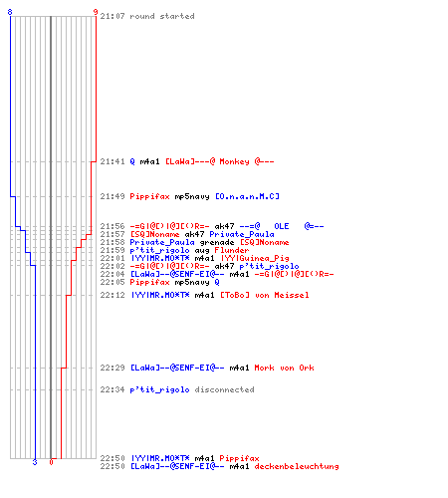
Task: Select [ToBo] von Meissel at 22:12
Action: pos(265,295)
